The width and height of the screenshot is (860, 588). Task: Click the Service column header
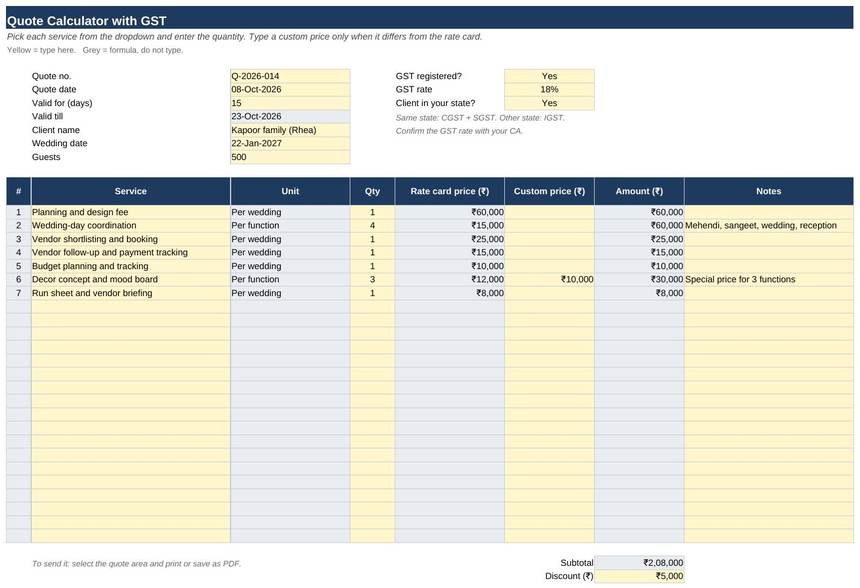(131, 191)
